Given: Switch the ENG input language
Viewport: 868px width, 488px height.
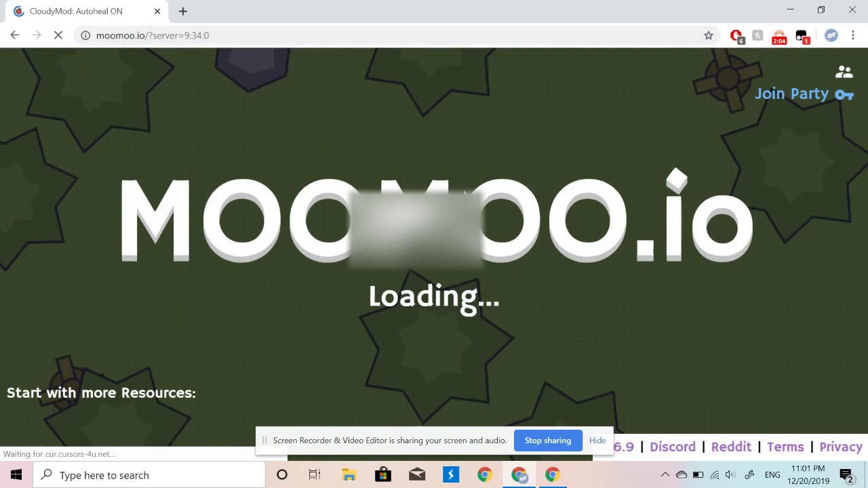Looking at the screenshot, I should [772, 475].
